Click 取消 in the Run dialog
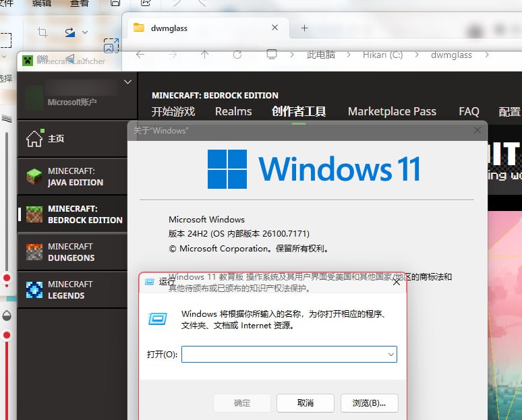The width and height of the screenshot is (522, 420). tap(306, 403)
